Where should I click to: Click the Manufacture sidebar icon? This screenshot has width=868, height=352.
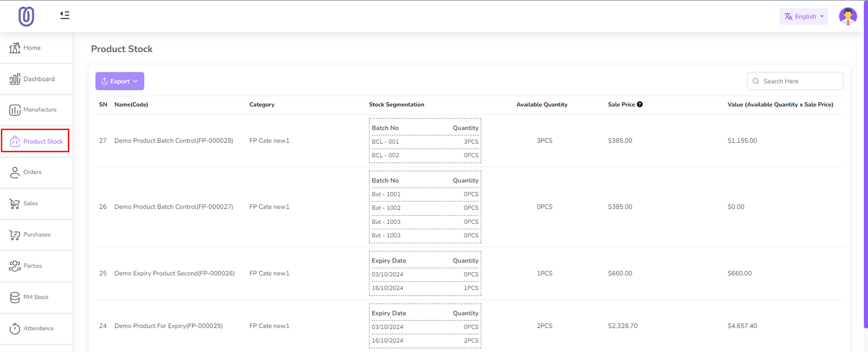(15, 110)
